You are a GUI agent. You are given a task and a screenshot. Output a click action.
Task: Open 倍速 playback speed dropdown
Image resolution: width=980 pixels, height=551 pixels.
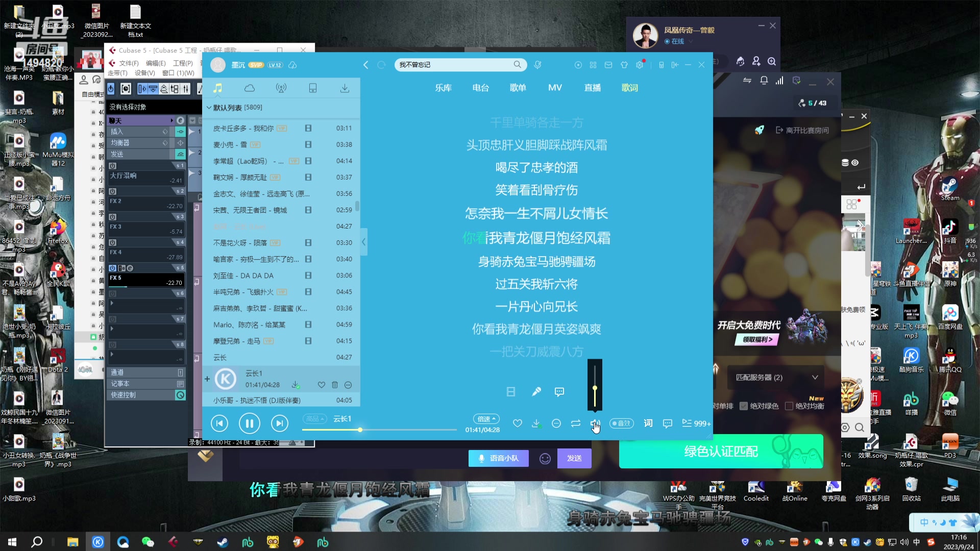pyautogui.click(x=486, y=419)
